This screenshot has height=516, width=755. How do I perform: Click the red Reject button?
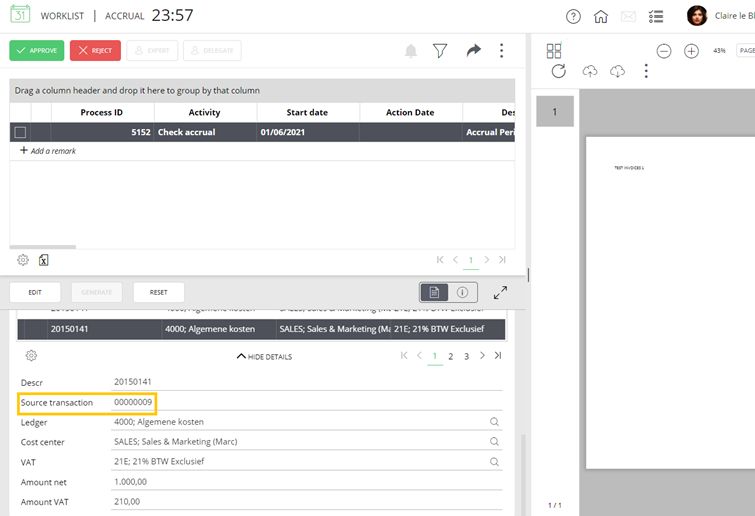95,50
